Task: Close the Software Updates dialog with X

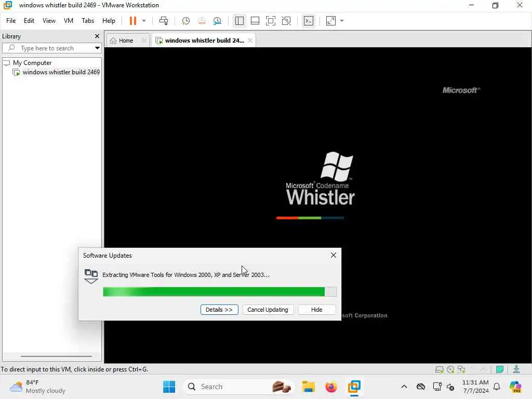Action: point(334,255)
